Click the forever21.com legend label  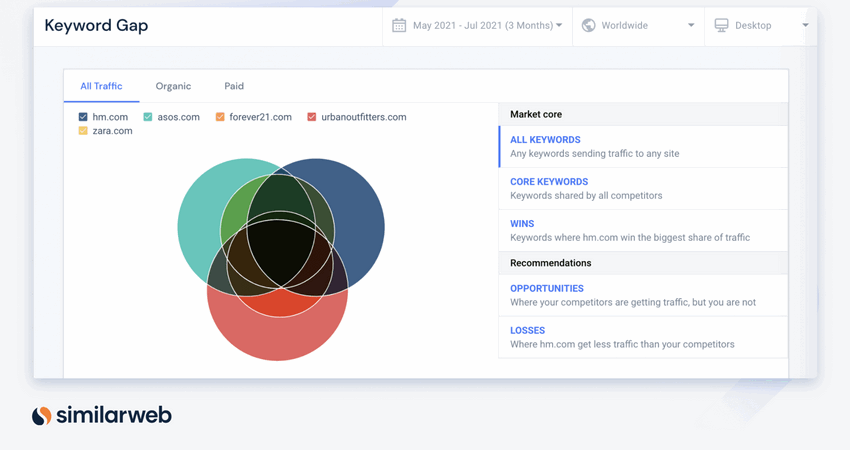[x=260, y=117]
